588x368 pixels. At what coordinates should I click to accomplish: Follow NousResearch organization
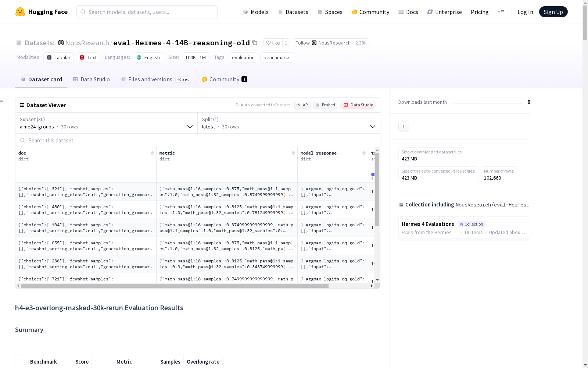coord(323,43)
